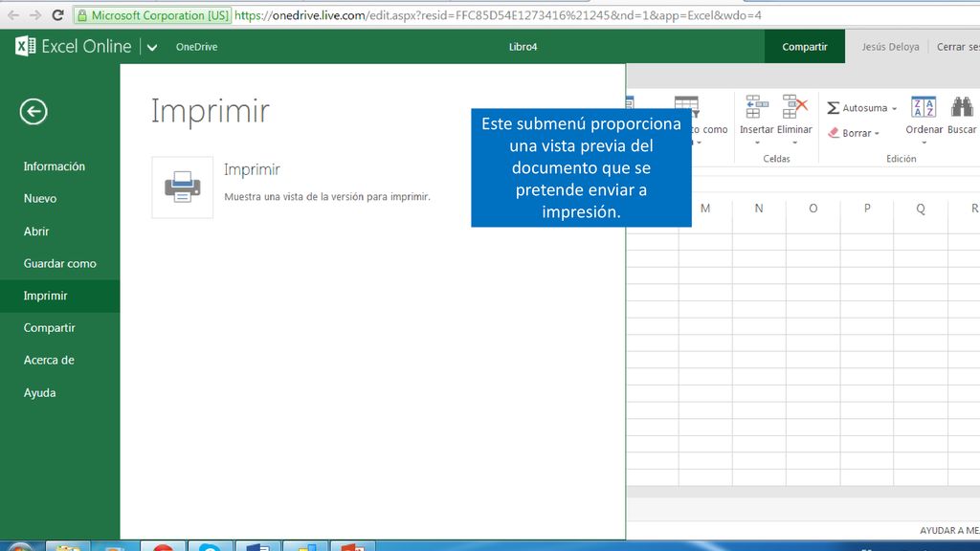Open the Insertar dropdown arrow
Viewport: 980px width, 551px height.
pyautogui.click(x=757, y=143)
